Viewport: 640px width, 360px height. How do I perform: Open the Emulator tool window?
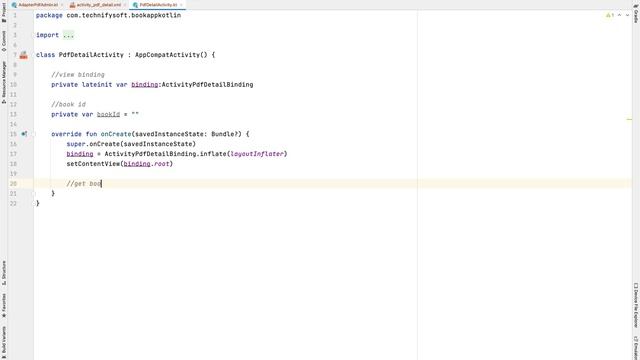point(636,348)
